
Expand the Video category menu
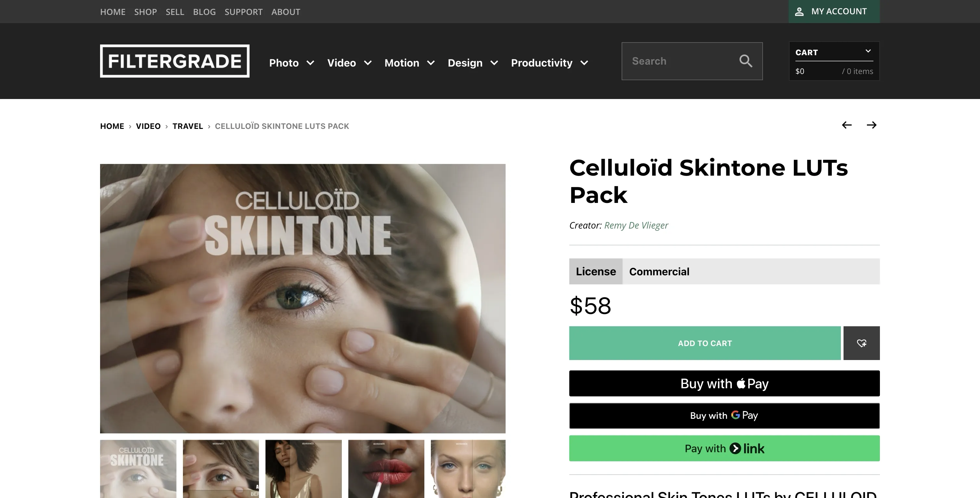(349, 63)
